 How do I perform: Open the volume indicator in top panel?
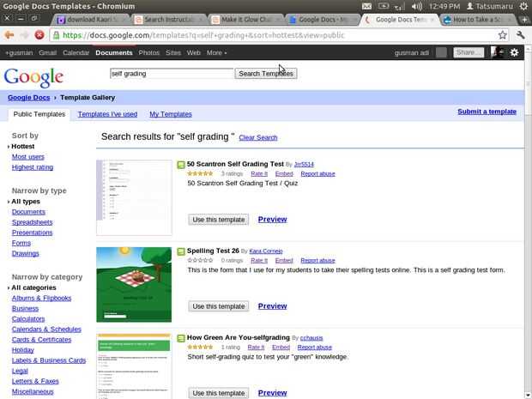pos(417,6)
